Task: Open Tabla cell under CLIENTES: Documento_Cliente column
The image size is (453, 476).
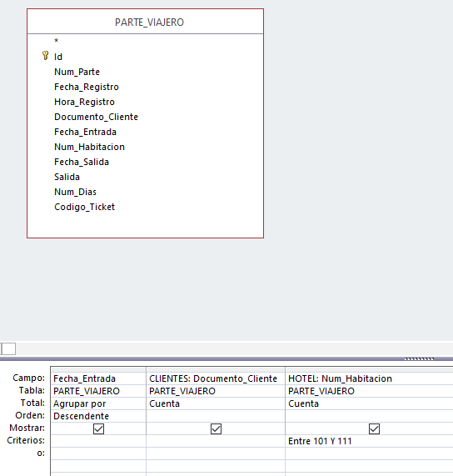Action: tap(216, 391)
